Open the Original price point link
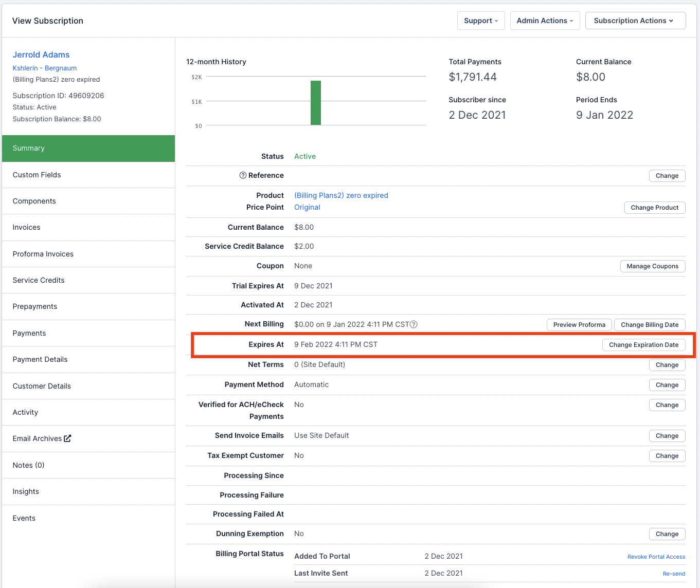 pos(307,207)
